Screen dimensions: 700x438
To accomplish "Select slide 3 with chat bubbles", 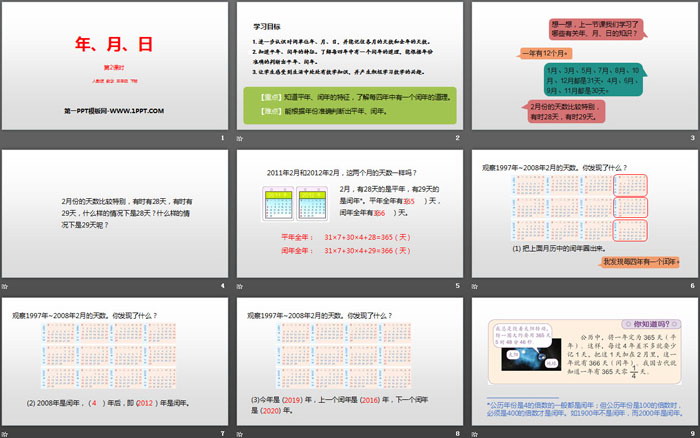I will [585, 66].
